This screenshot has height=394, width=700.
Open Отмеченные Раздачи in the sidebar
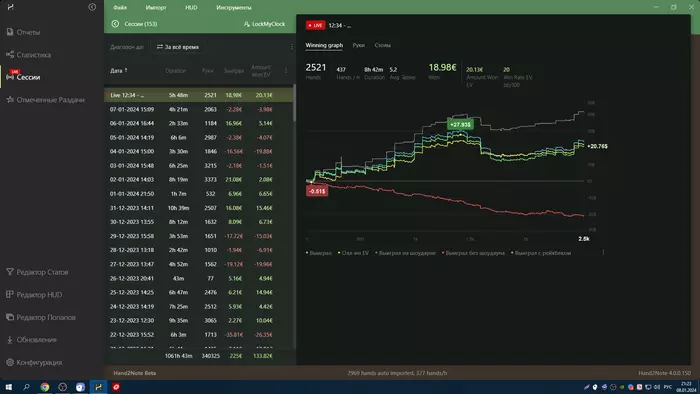pyautogui.click(x=46, y=100)
